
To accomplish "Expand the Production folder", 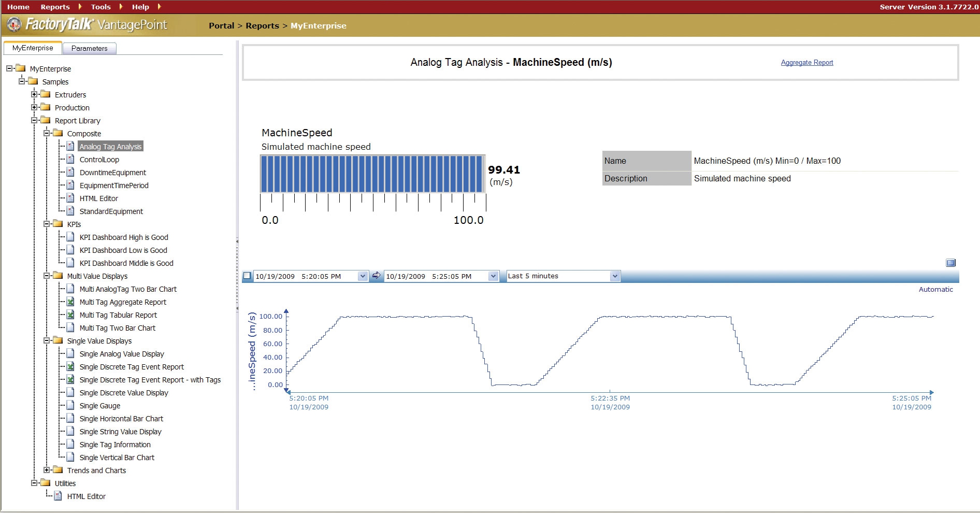I will pos(34,107).
